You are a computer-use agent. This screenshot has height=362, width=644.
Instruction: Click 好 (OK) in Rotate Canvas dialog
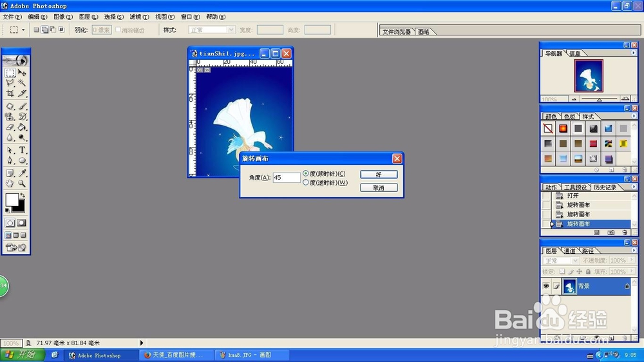coord(379,174)
